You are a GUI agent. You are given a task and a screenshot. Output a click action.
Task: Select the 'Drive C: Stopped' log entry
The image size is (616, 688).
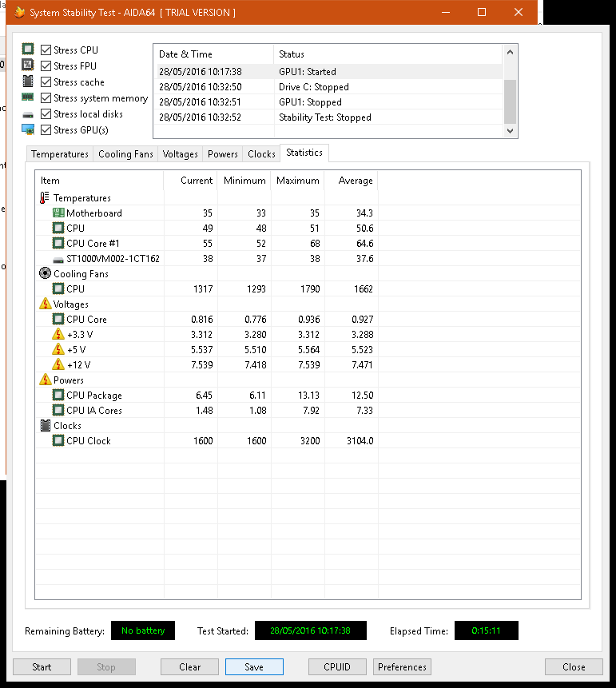(329, 87)
